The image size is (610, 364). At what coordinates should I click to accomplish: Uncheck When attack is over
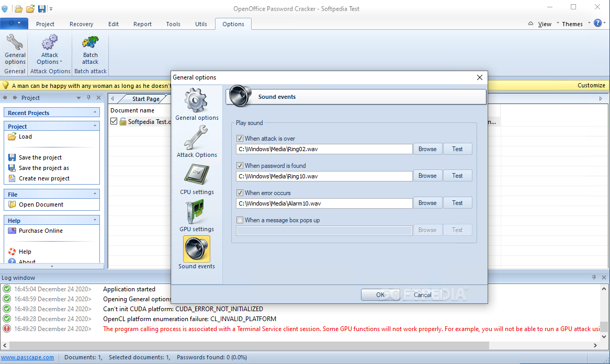click(x=240, y=139)
